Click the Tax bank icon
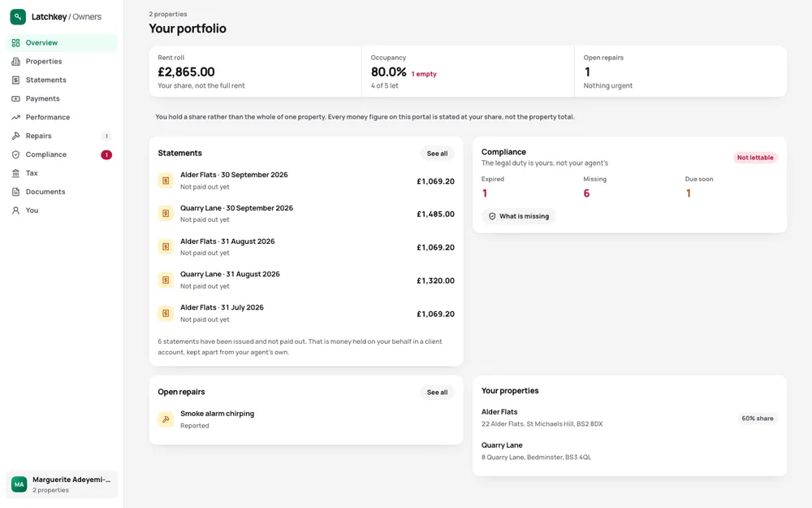The width and height of the screenshot is (812, 508). click(x=15, y=173)
